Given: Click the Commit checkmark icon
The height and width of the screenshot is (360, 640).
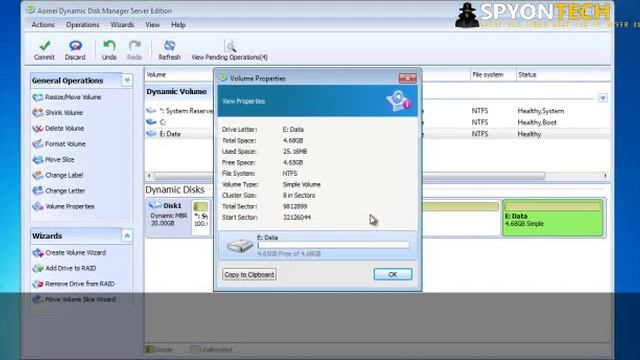Looking at the screenshot, I should click(x=44, y=46).
